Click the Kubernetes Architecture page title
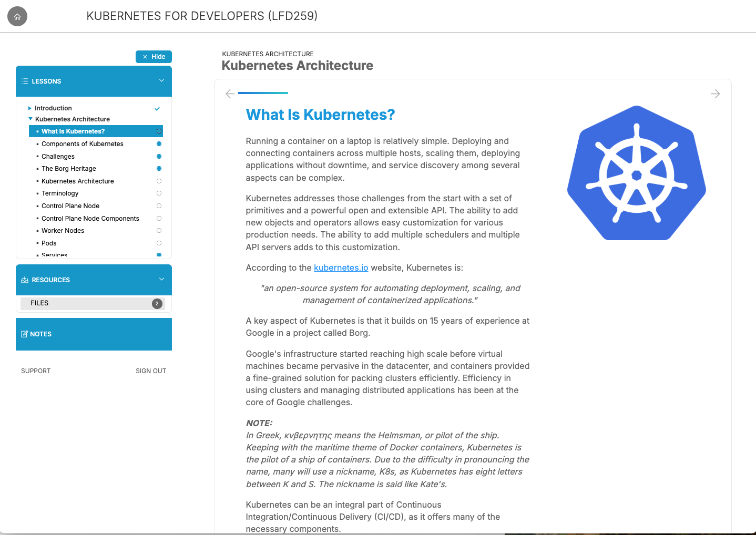 click(x=298, y=66)
